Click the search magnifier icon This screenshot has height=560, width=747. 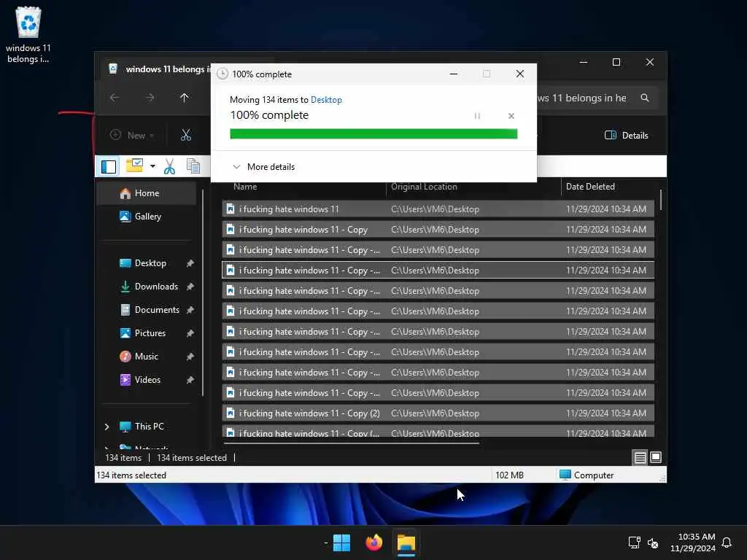point(645,98)
